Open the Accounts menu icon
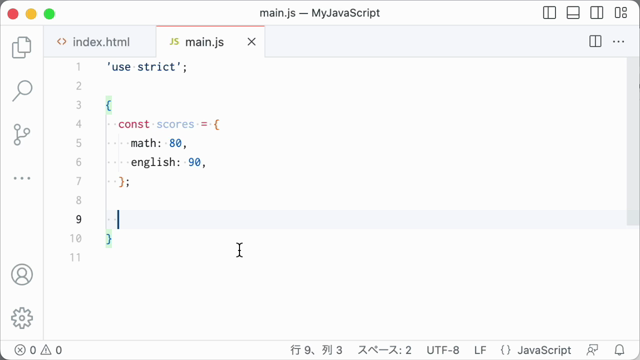The width and height of the screenshot is (640, 360). 22,274
